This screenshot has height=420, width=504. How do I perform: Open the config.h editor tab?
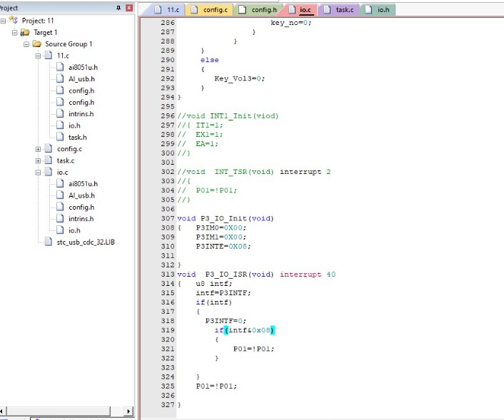(x=258, y=10)
